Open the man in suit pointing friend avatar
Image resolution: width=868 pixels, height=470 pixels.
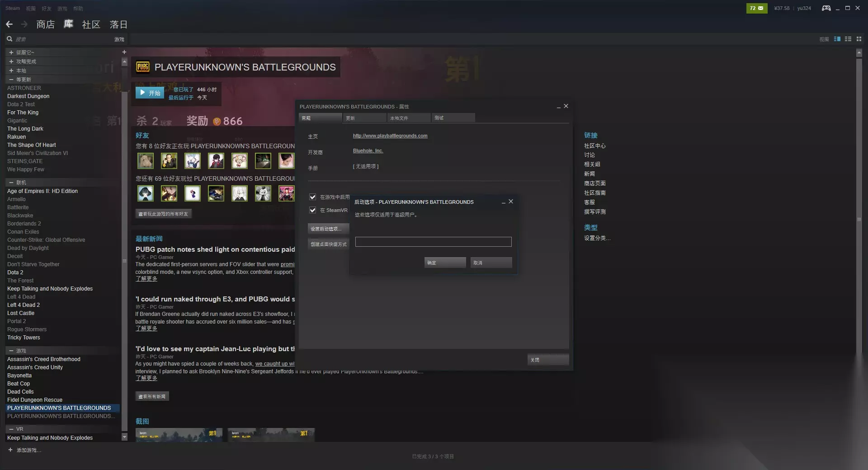[169, 160]
